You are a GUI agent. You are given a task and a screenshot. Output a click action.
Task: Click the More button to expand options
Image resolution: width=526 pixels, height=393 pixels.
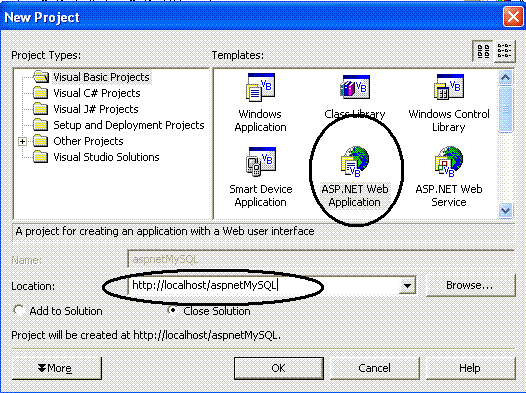pos(57,368)
